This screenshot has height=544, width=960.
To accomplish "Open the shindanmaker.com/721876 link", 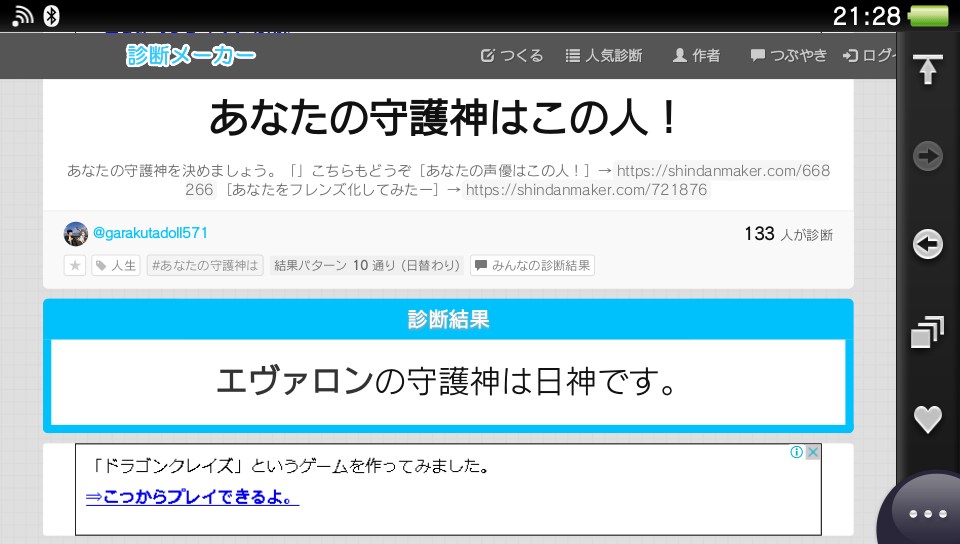I will point(586,190).
